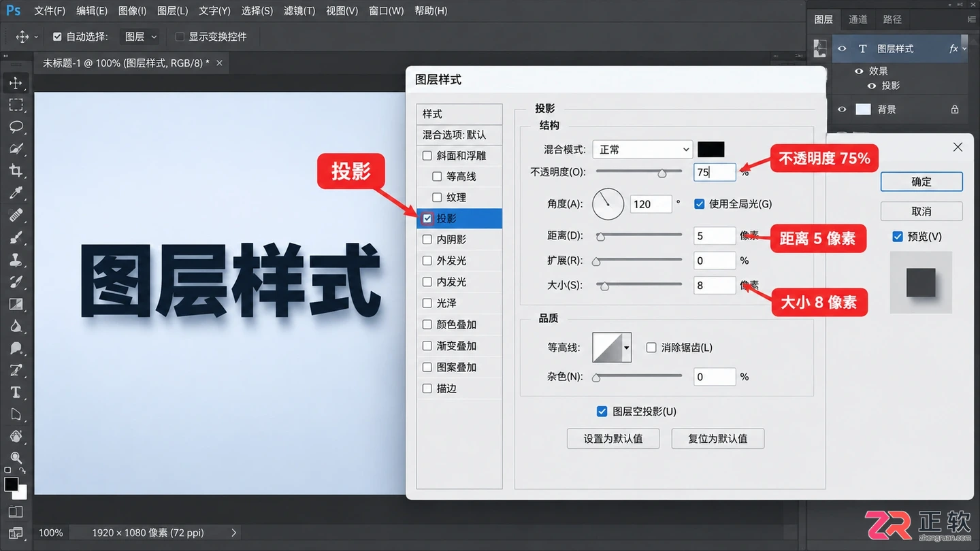Viewport: 980px width, 551px height.
Task: Hide the 背景 layer with its eye icon
Action: tap(842, 109)
